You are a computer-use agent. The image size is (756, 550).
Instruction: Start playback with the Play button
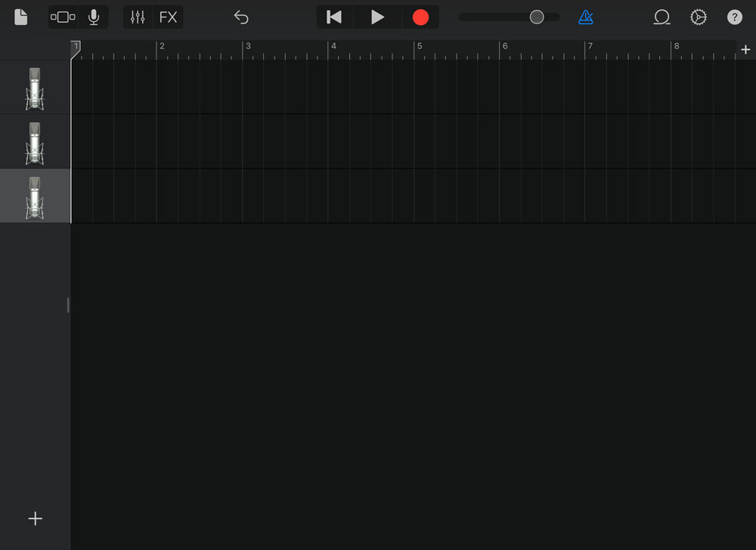(x=377, y=17)
